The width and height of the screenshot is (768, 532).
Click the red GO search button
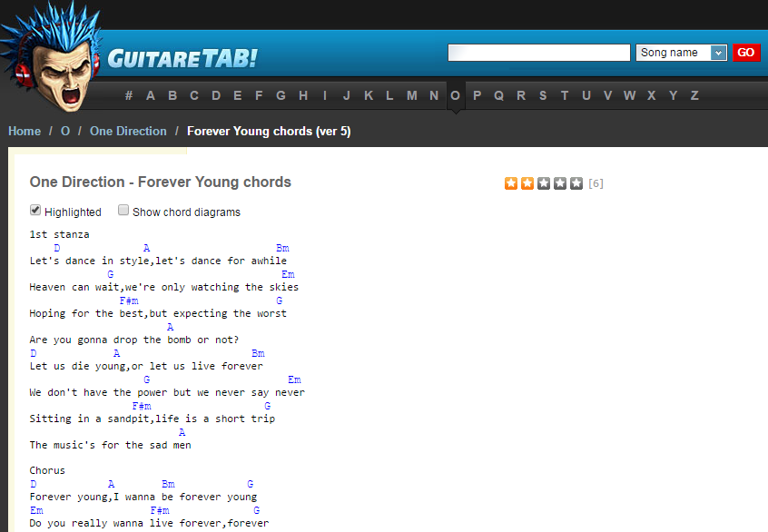pos(746,53)
